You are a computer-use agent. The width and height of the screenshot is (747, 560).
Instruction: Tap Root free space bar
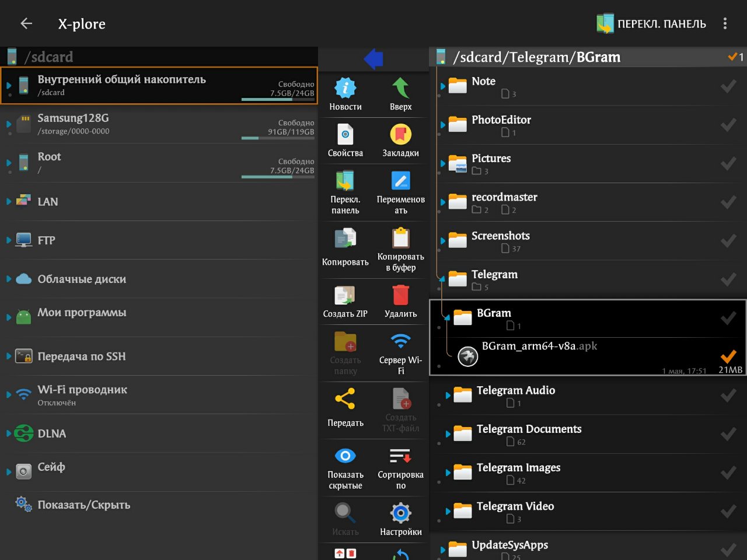pyautogui.click(x=278, y=177)
